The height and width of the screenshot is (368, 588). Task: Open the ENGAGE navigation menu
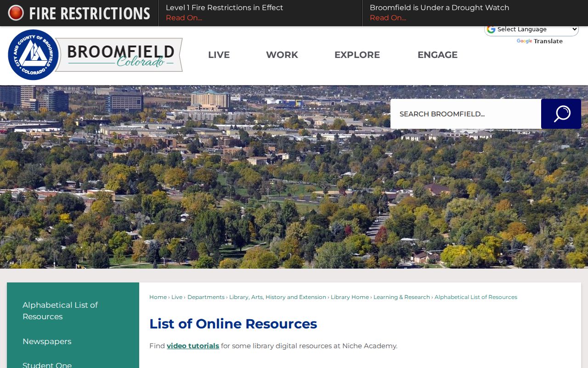click(x=437, y=55)
